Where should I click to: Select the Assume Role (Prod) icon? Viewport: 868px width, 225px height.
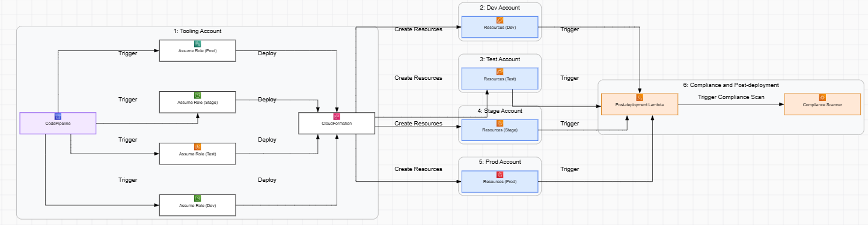tap(197, 44)
